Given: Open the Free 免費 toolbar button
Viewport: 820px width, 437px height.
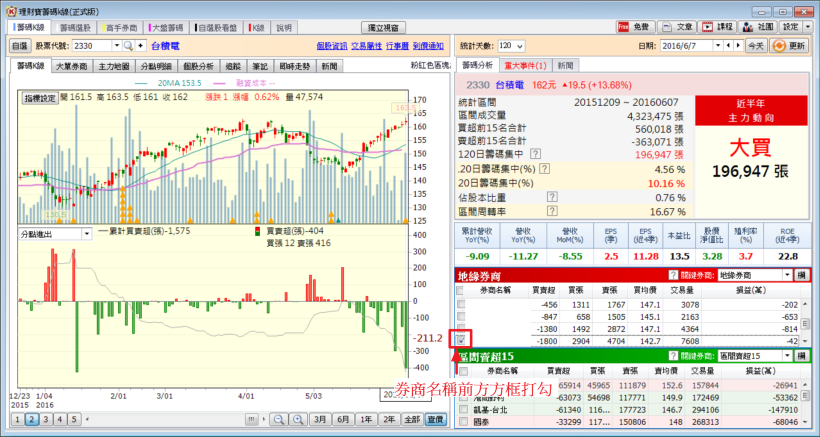Looking at the screenshot, I should 635,27.
